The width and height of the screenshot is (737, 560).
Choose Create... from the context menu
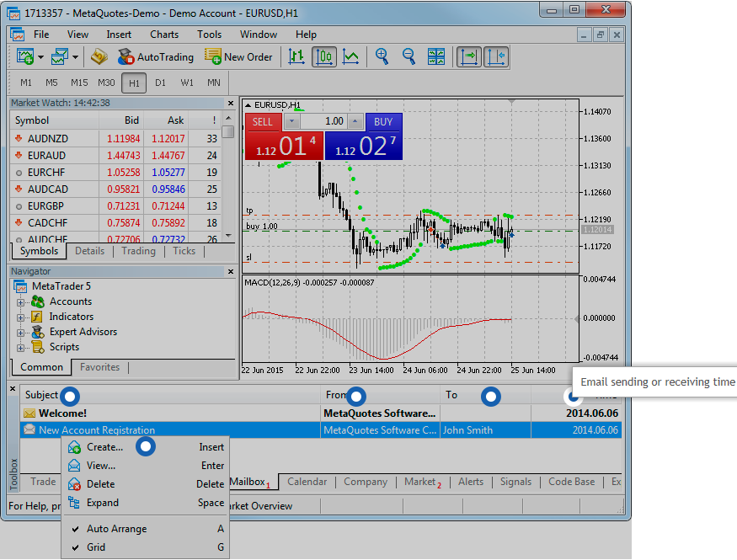tap(146, 447)
